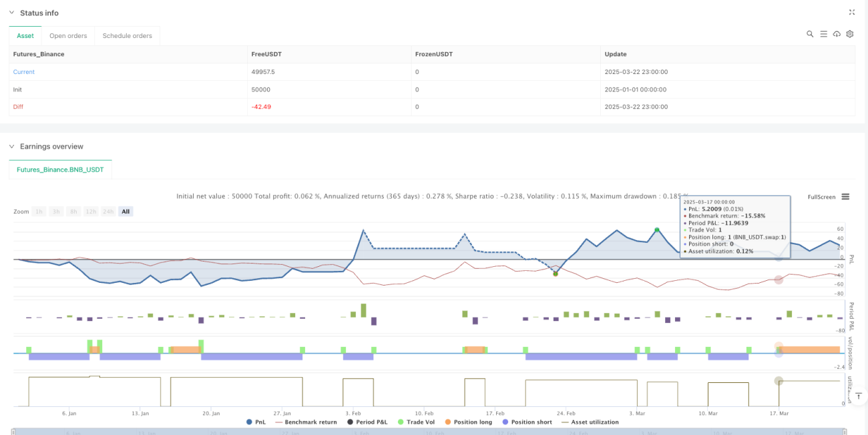
Task: Toggle Benchmark return legend item
Action: 305,422
